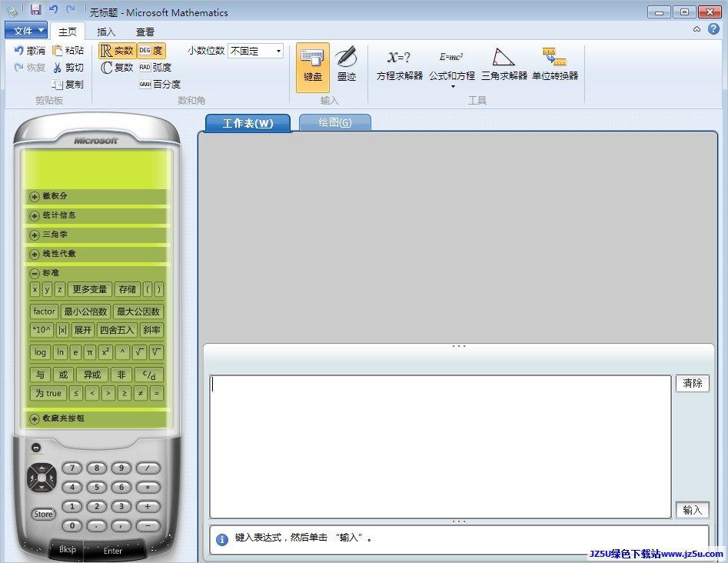The height and width of the screenshot is (563, 728).
Task: Expand the Statistics (统计信息) group
Action: pyautogui.click(x=35, y=215)
